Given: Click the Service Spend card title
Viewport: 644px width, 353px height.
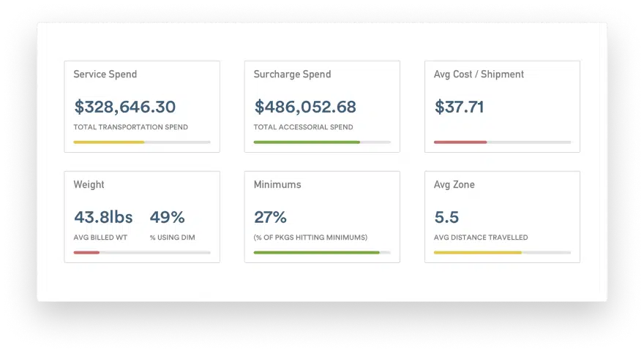Looking at the screenshot, I should (x=105, y=75).
